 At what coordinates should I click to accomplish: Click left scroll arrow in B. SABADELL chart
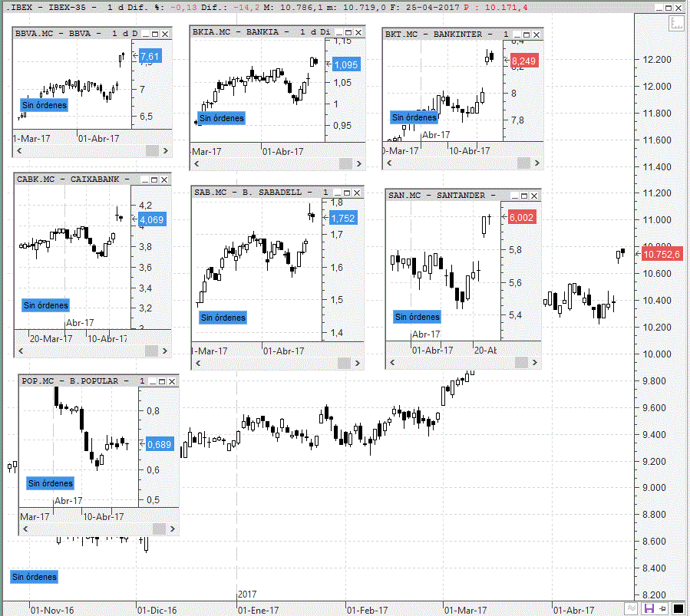(x=198, y=363)
